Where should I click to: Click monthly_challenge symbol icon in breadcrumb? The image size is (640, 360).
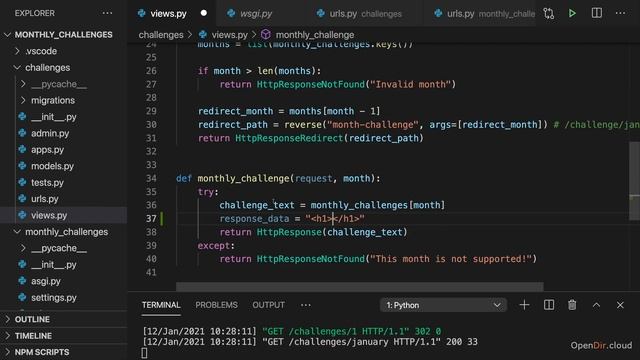pyautogui.click(x=266, y=35)
